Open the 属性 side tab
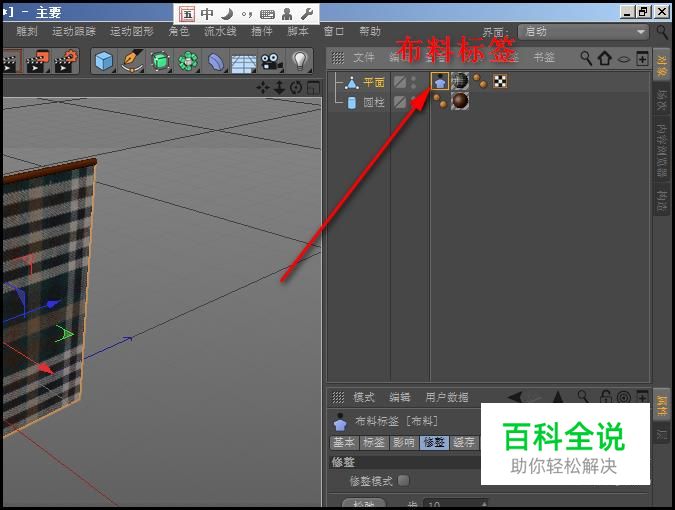This screenshot has height=510, width=675. (x=662, y=405)
